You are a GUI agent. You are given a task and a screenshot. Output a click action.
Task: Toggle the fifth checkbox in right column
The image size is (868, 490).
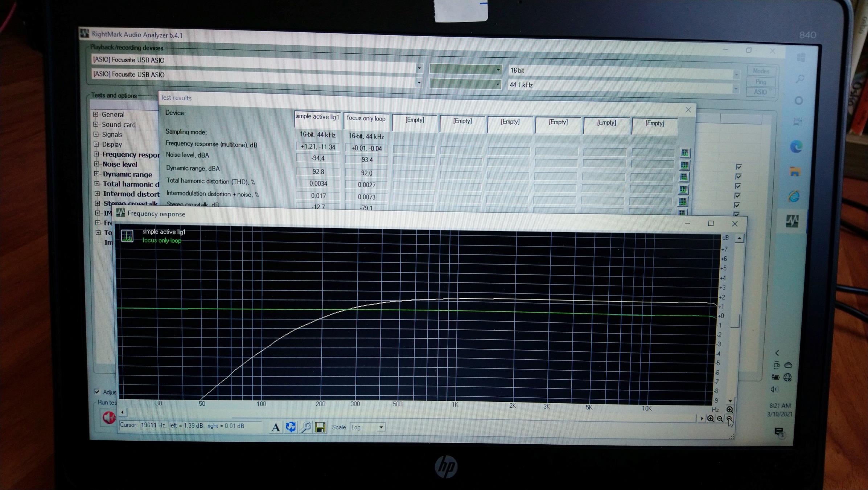(x=737, y=205)
